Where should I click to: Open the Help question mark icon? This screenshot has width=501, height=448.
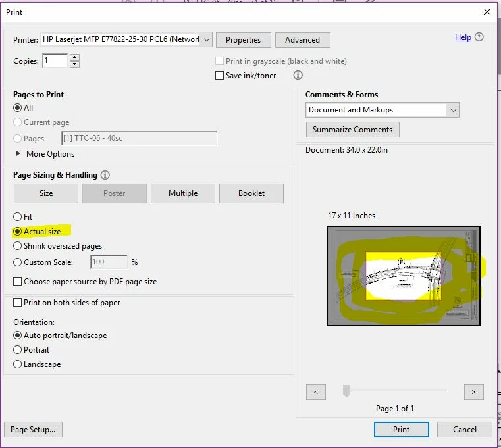[x=479, y=37]
